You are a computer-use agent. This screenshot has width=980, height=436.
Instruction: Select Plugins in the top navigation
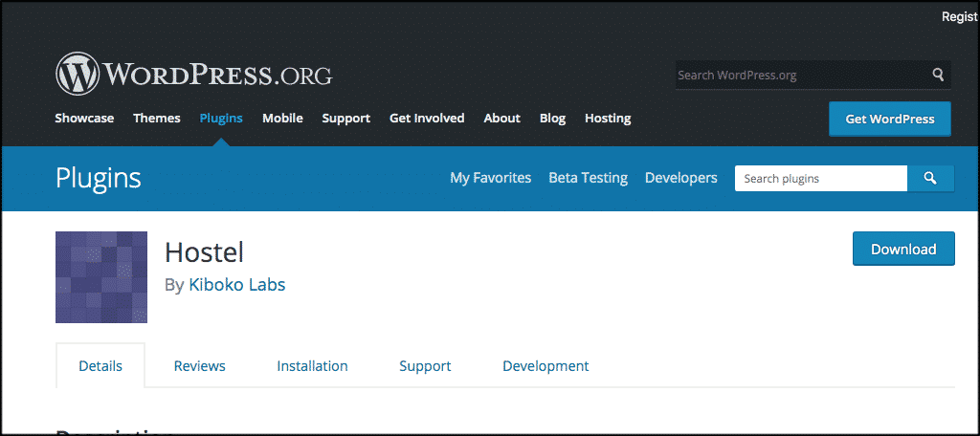click(x=221, y=118)
